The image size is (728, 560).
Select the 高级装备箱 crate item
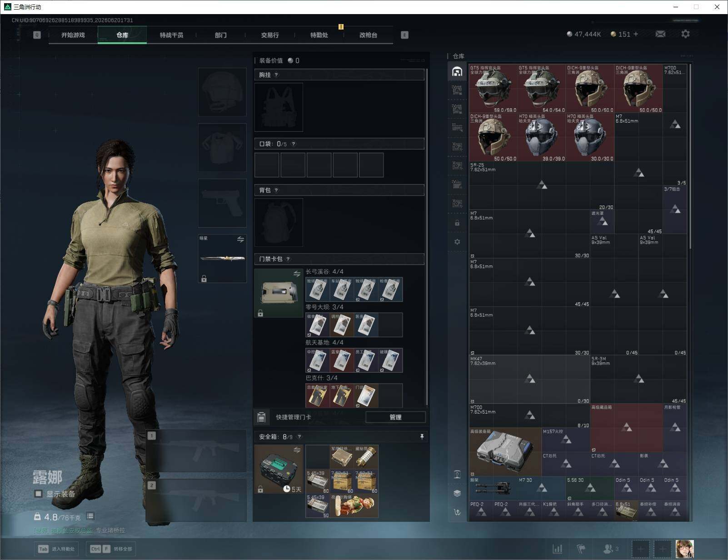click(505, 452)
